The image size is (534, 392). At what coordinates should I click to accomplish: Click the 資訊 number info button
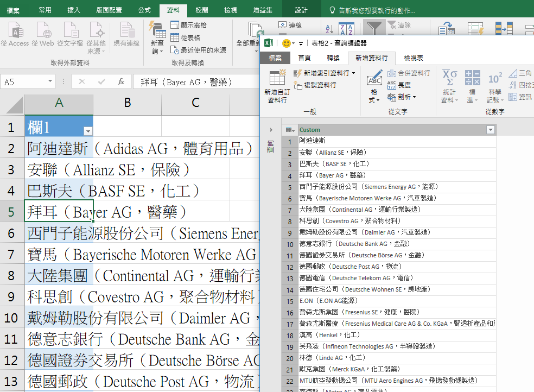point(520,97)
